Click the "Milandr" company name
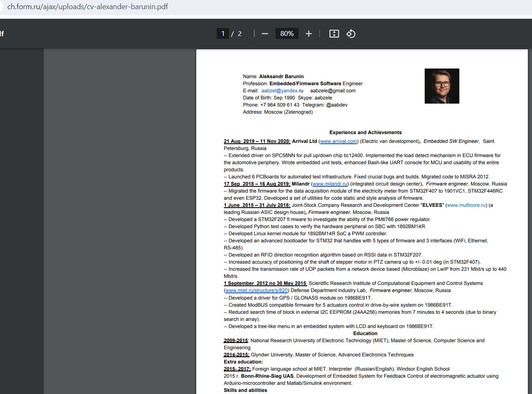 pyautogui.click(x=301, y=184)
